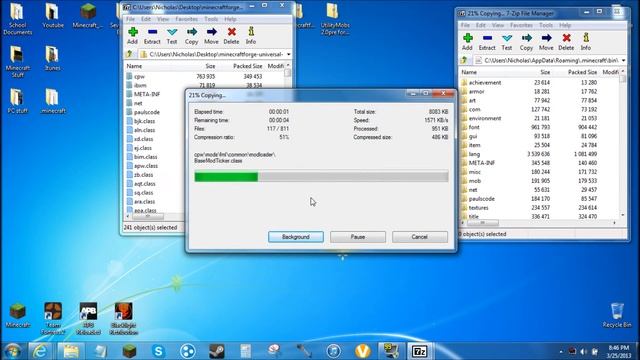Select paulscode folder in right window
Image resolution: width=640 pixels, height=360 pixels.
482,199
